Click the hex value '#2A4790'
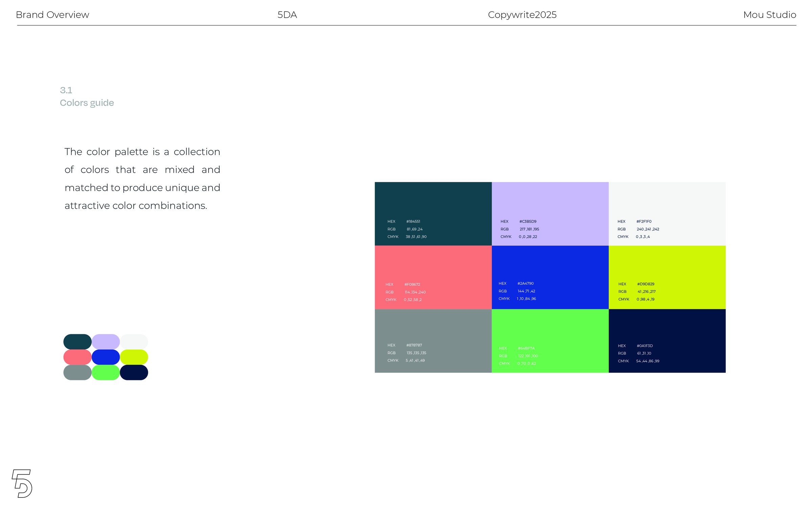The height and width of the screenshot is (508, 812). [525, 283]
